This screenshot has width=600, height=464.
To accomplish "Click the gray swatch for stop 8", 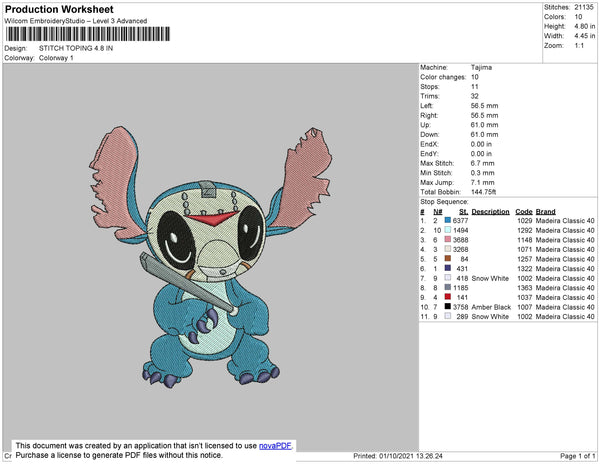I will coord(447,287).
